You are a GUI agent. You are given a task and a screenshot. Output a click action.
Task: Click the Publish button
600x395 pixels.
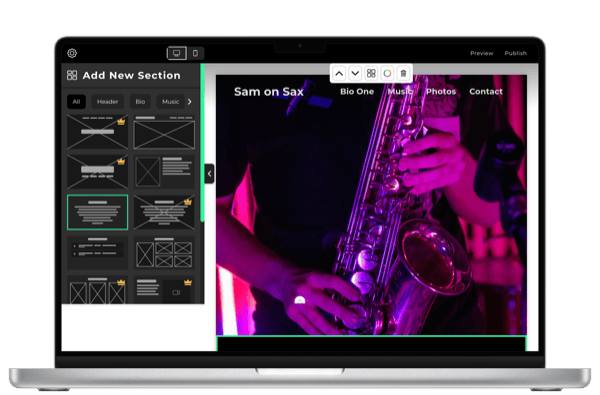pyautogui.click(x=515, y=53)
